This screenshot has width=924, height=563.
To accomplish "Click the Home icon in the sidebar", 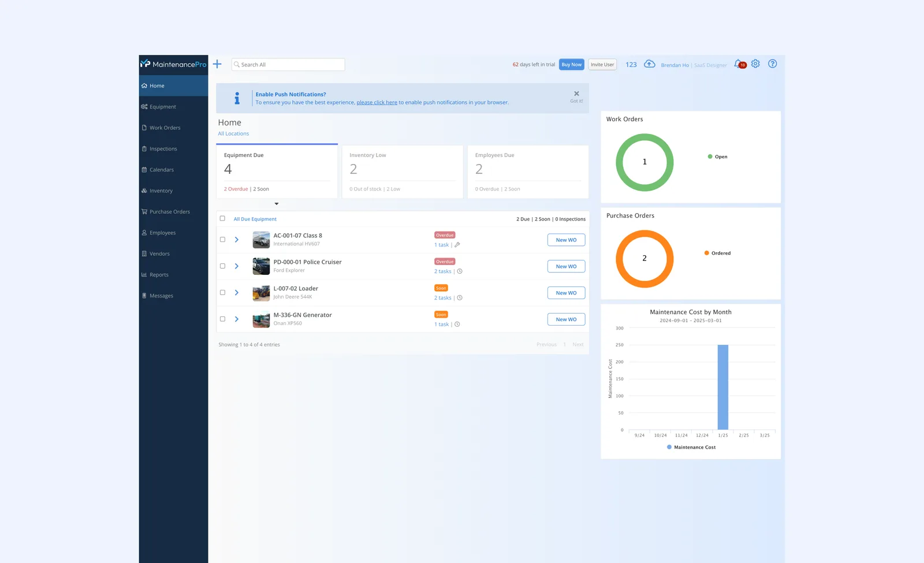I will coord(144,85).
